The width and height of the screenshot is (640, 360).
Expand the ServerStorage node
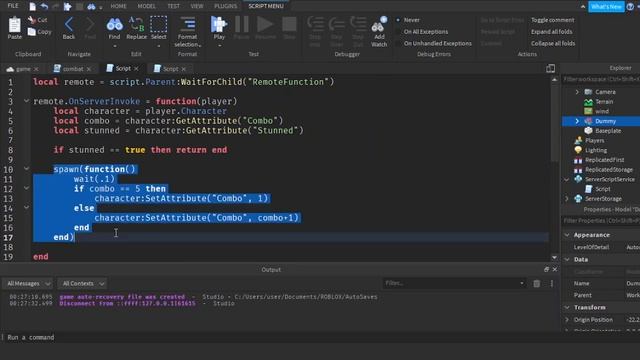567,199
